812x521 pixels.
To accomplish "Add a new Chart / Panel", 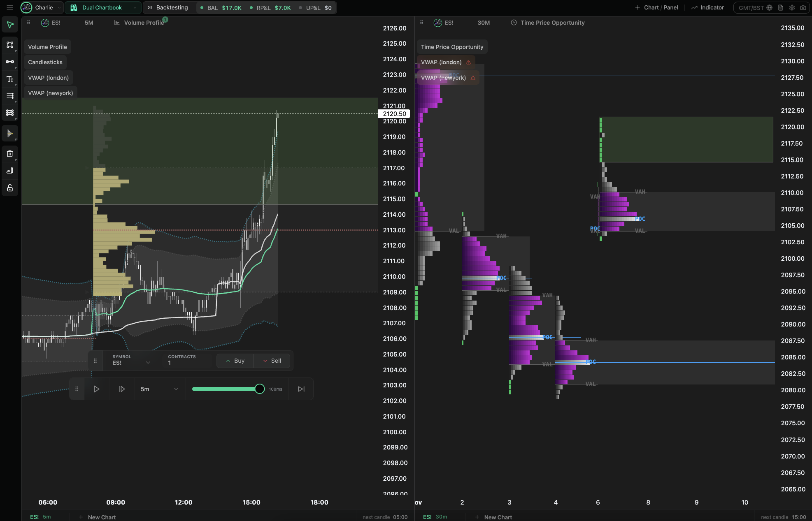I will tap(656, 8).
